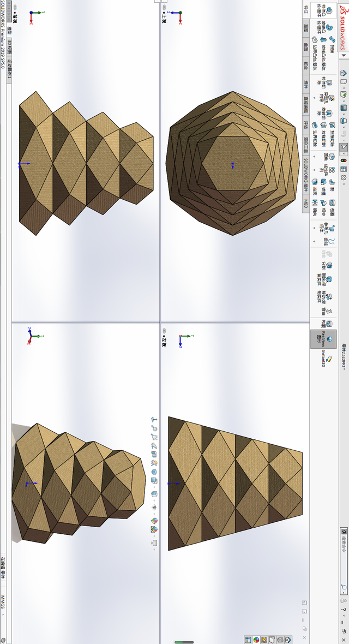Select the Extruded Cut tool (拉伸切除)

pyautogui.click(x=325, y=82)
